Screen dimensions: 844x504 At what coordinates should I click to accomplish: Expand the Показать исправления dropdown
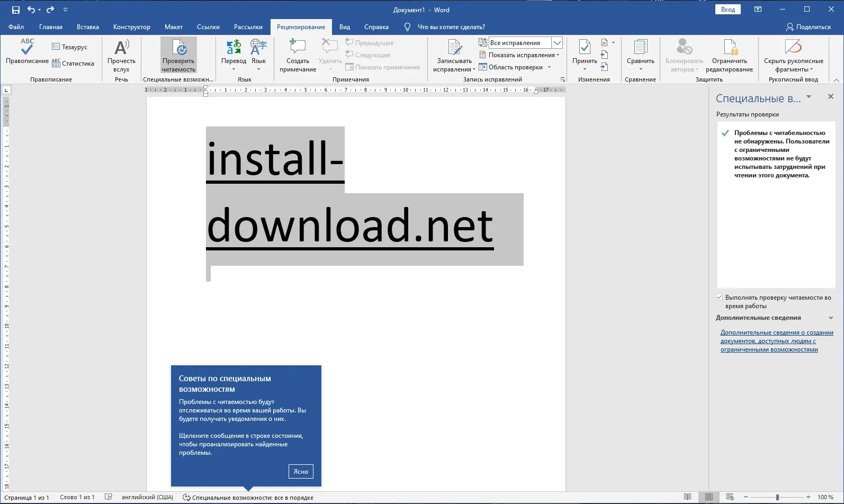(522, 55)
